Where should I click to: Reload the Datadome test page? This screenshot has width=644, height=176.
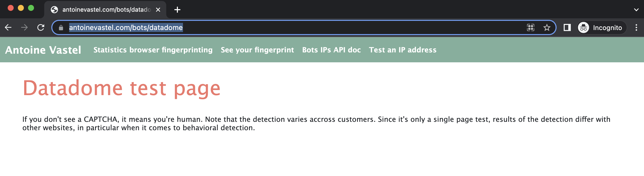(x=41, y=27)
